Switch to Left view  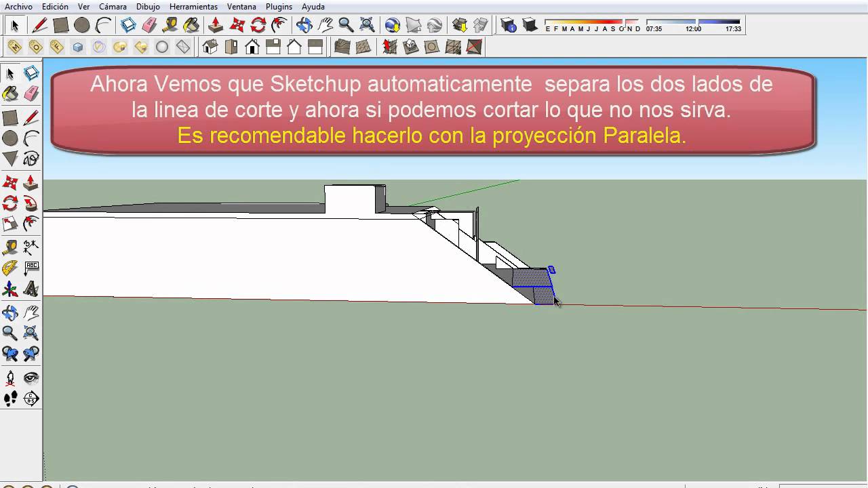pos(315,47)
